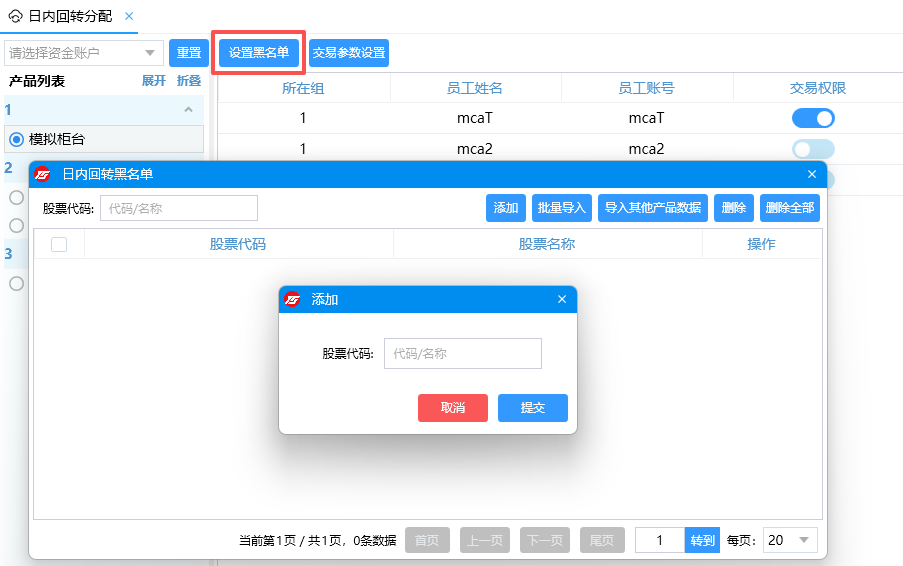This screenshot has width=903, height=566.
Task: Click the 员工姓名 column header
Action: 475,88
